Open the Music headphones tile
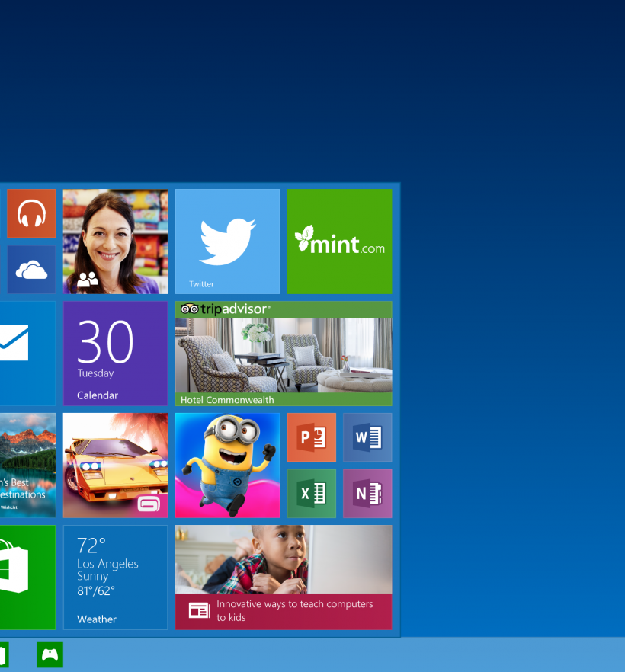Screen dimensions: 625x672 click(x=31, y=213)
